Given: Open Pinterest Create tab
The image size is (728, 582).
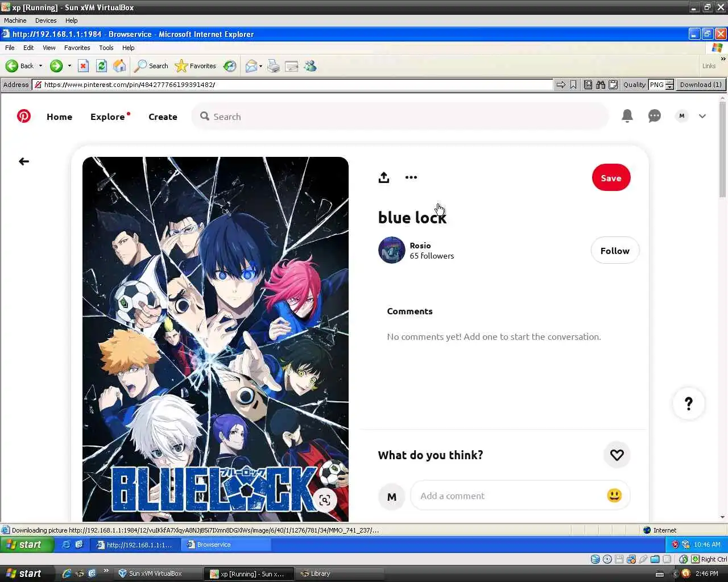Looking at the screenshot, I should pyautogui.click(x=163, y=117).
